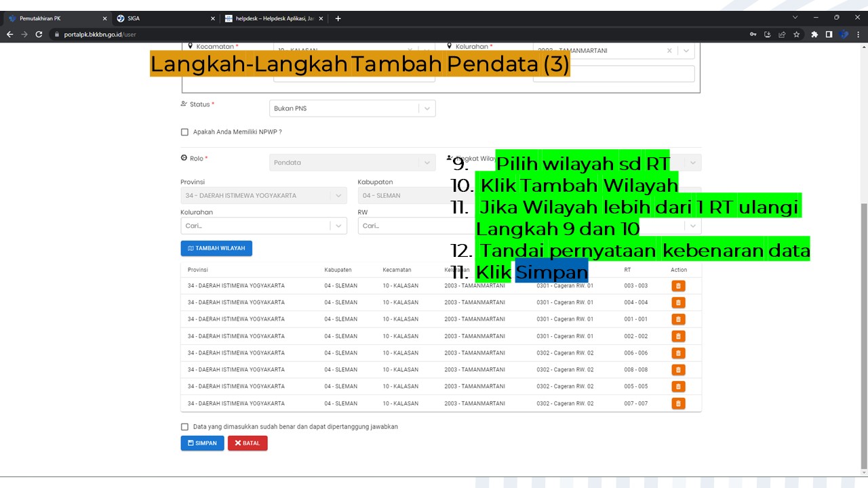Open a new browser tab with plus icon
This screenshot has height=488, width=868.
point(338,18)
